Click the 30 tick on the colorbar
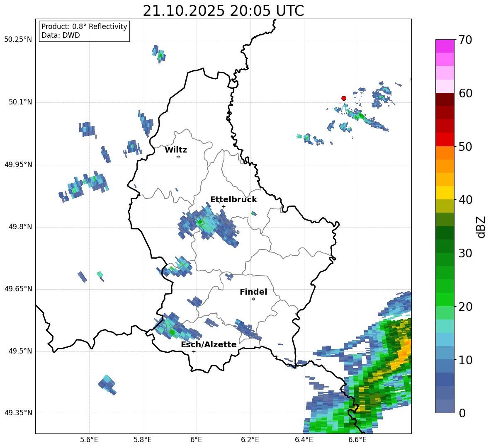Viewport: 491px width, 448px height. tap(465, 253)
